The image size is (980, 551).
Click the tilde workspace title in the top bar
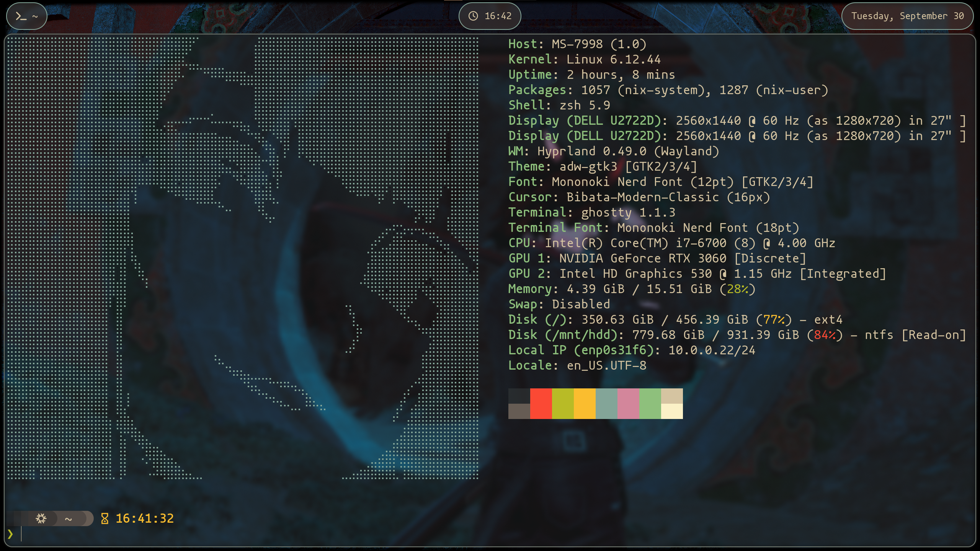point(35,16)
